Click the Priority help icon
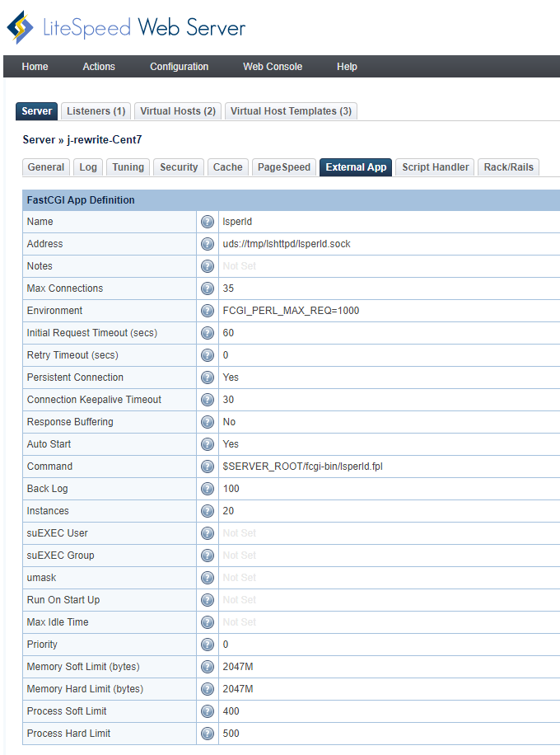This screenshot has width=560, height=755. pos(208,645)
